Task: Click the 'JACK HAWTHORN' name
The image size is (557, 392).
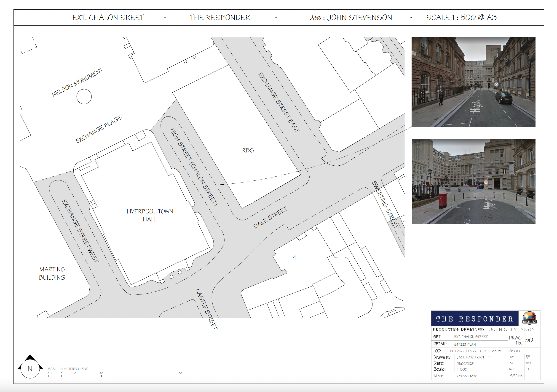Action: coord(470,357)
